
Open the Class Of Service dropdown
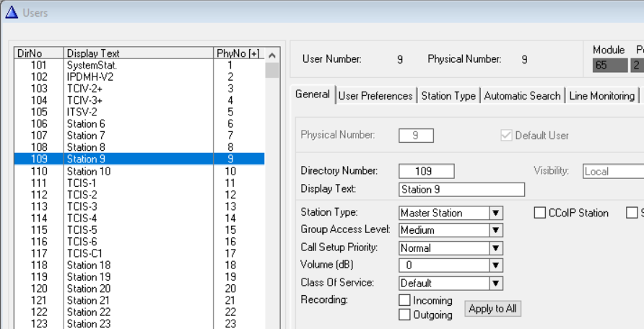pyautogui.click(x=496, y=283)
